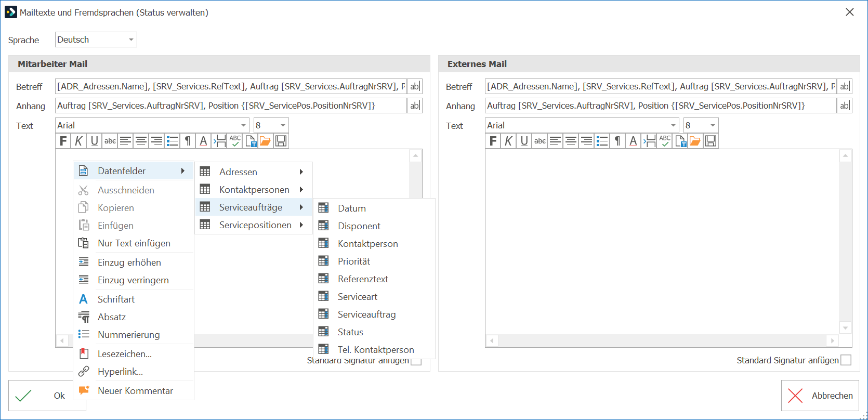Click the Betreff input in Mitarbeiter Mail

231,86
